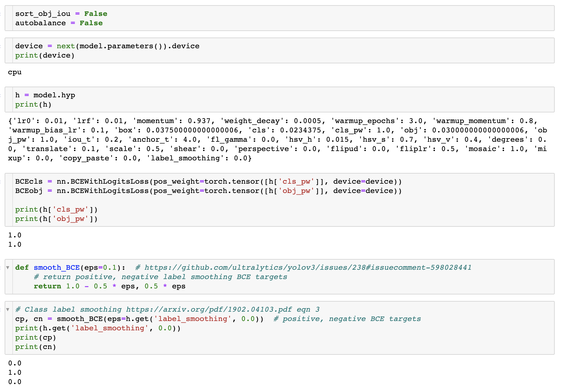Click the device = next(model.parameters()) line
This screenshot has height=392, width=564.
pyautogui.click(x=107, y=46)
